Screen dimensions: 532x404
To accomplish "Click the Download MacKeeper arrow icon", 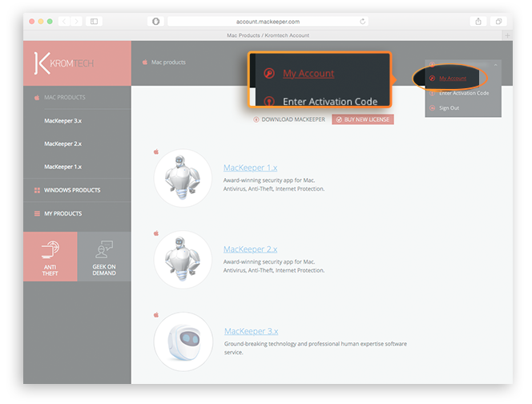I will click(x=256, y=119).
